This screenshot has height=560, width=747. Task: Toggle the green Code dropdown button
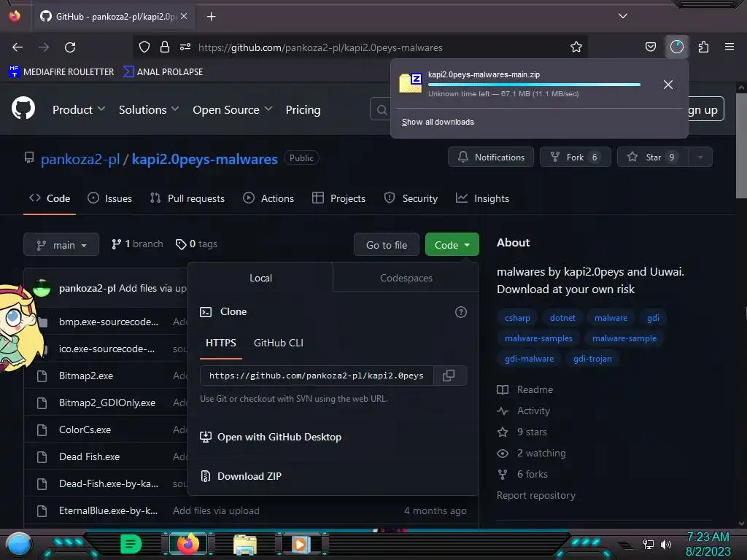click(x=452, y=245)
